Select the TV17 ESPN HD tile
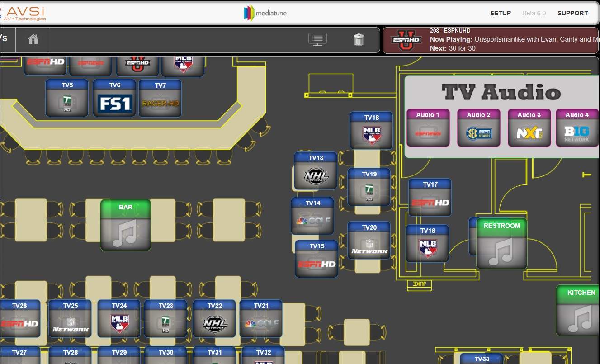 [x=430, y=198]
